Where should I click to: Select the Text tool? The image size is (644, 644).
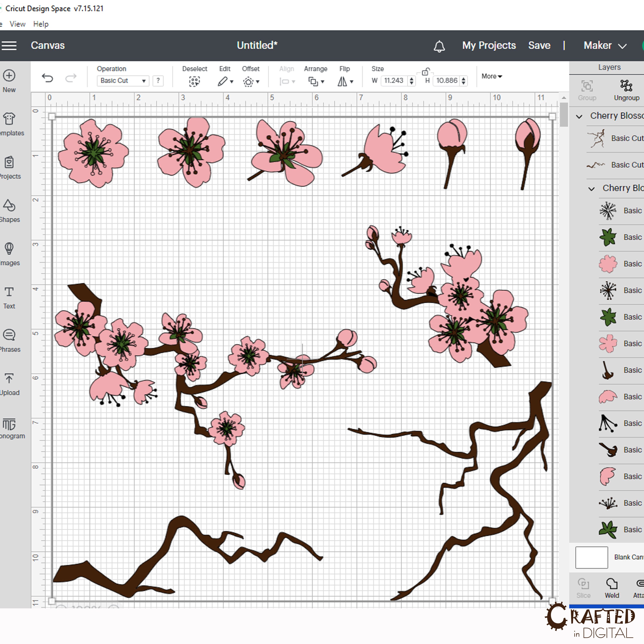(9, 297)
